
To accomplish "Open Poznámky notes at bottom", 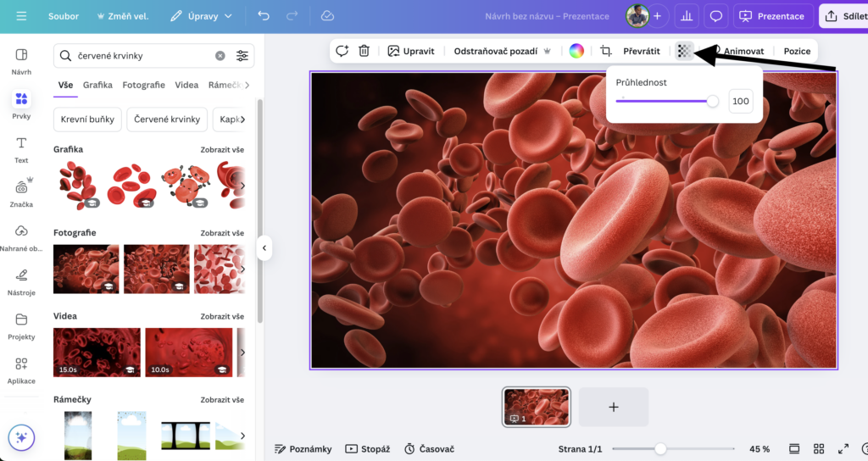I will pyautogui.click(x=303, y=449).
